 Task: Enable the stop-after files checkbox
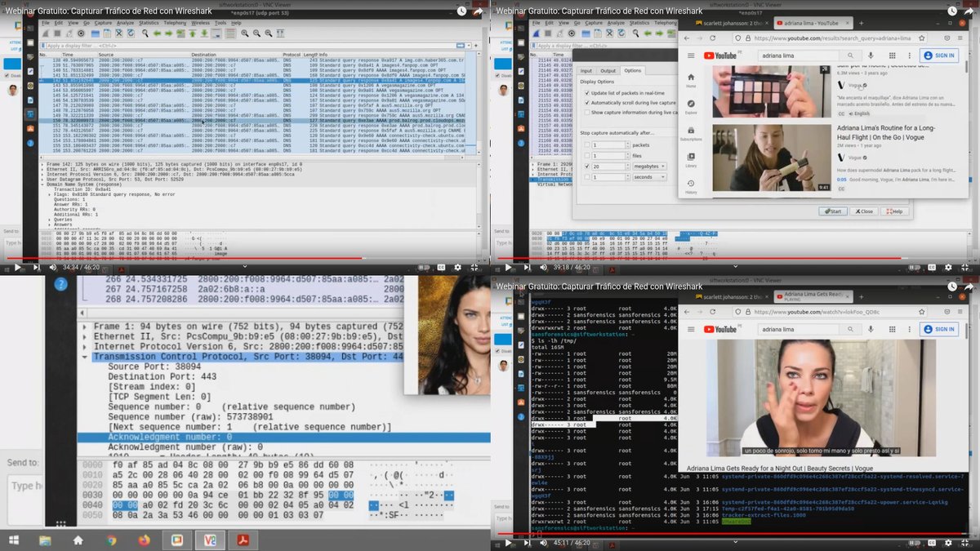click(x=587, y=156)
